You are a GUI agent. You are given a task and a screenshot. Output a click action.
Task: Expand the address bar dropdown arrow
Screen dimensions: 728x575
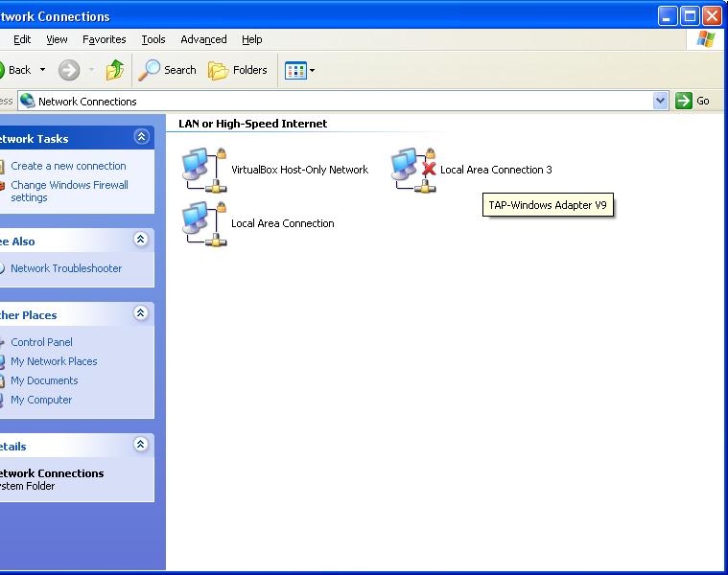tap(660, 101)
